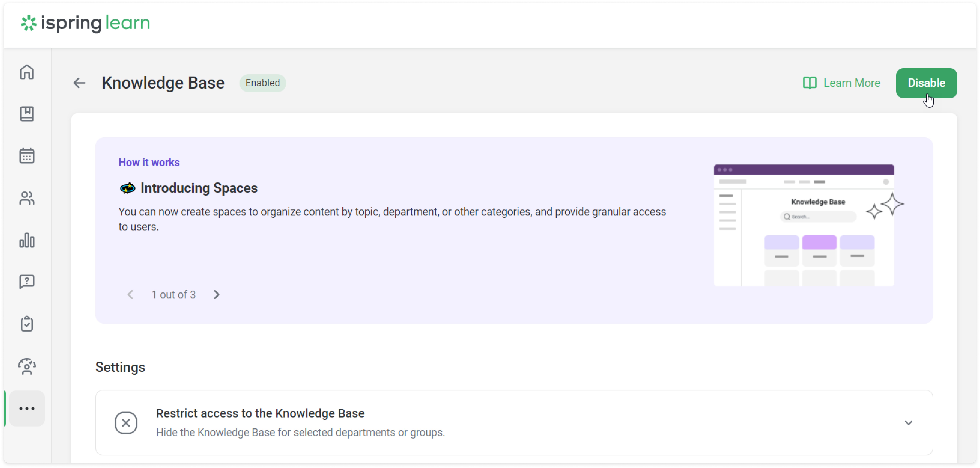
Task: Toggle restrict access circle icon
Action: tap(126, 423)
